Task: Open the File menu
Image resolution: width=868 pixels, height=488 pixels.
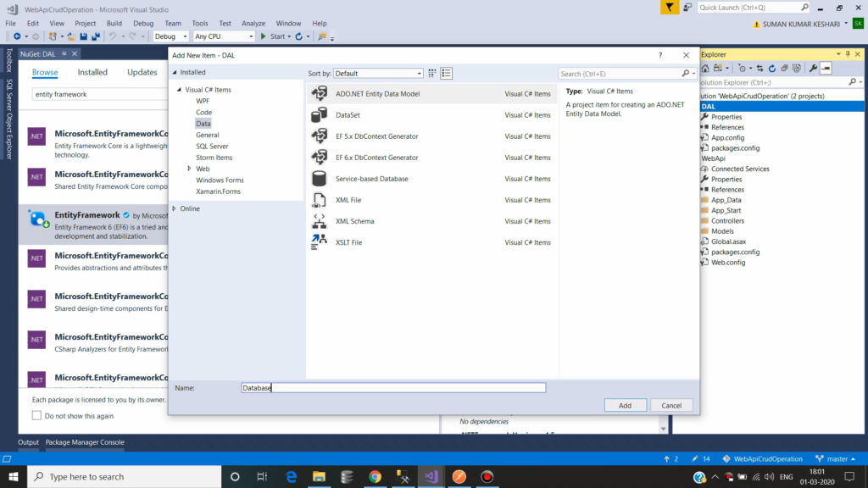Action: pyautogui.click(x=10, y=23)
